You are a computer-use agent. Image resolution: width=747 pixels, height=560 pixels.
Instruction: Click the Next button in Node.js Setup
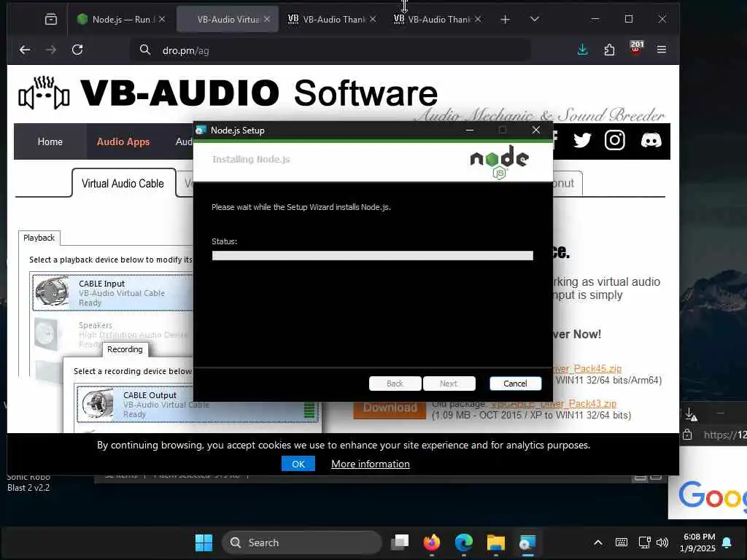tap(449, 384)
